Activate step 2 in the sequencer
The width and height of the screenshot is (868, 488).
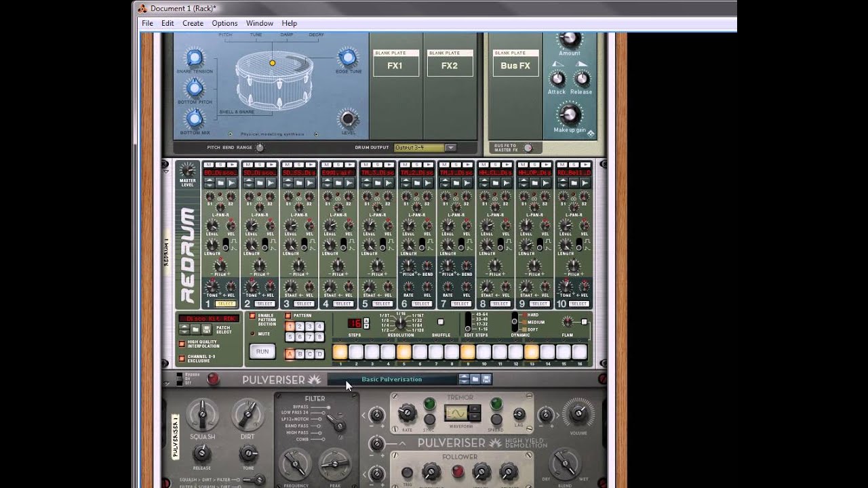click(x=356, y=352)
